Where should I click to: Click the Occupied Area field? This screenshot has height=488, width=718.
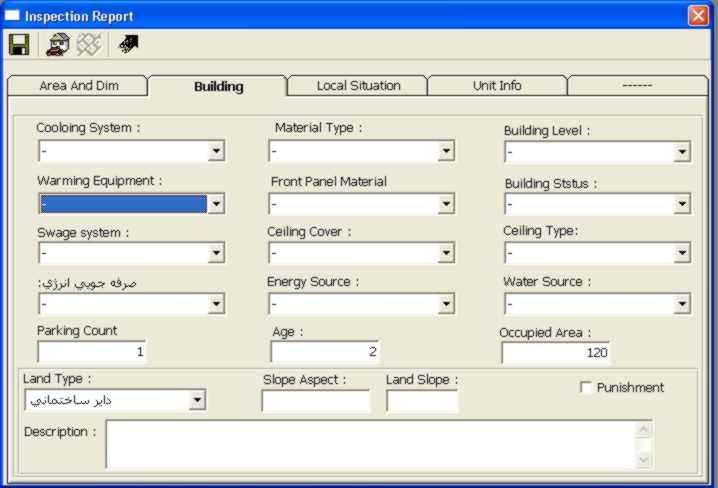pos(555,352)
